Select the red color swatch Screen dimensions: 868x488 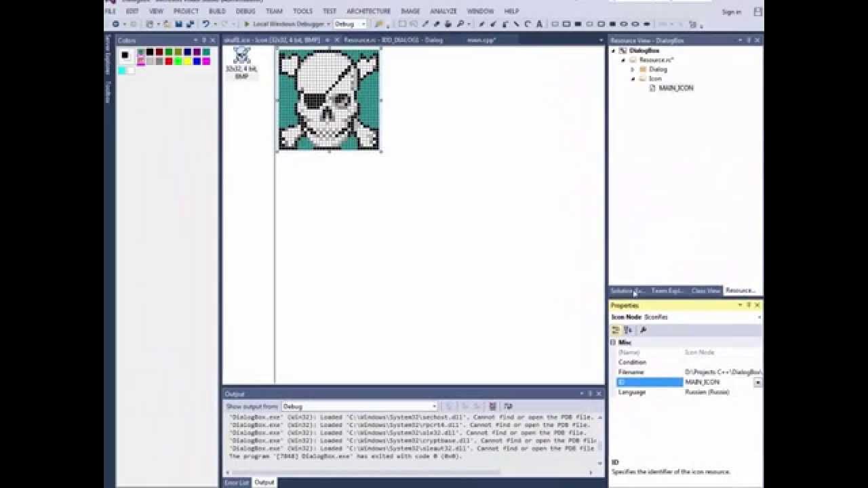[x=169, y=62]
